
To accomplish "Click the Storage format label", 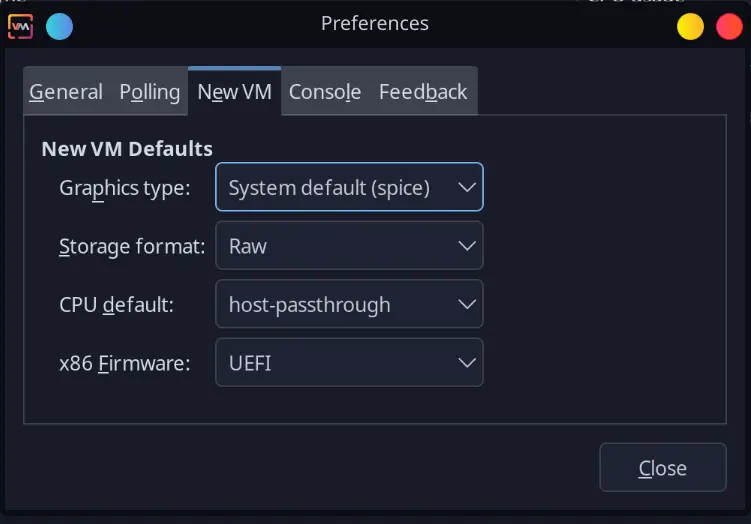I will point(133,246).
